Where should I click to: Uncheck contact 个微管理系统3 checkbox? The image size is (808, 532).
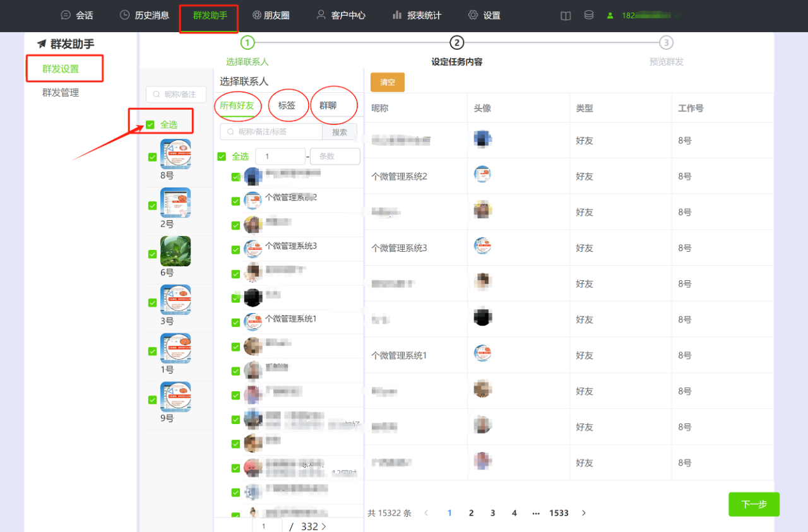tap(235, 250)
